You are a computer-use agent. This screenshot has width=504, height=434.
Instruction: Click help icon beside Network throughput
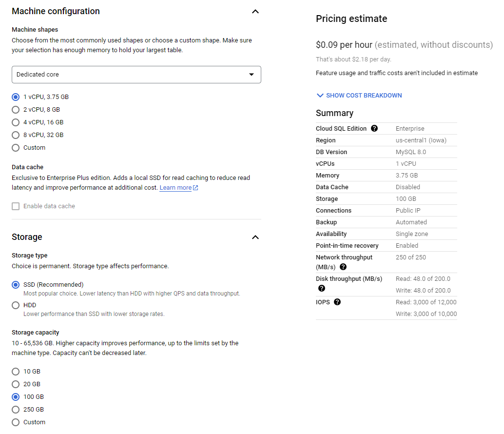343,267
